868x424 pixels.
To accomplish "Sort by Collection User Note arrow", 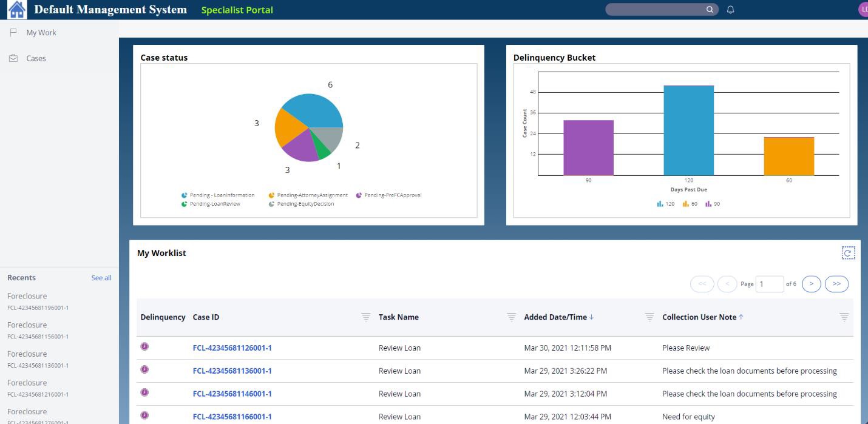I will point(741,317).
